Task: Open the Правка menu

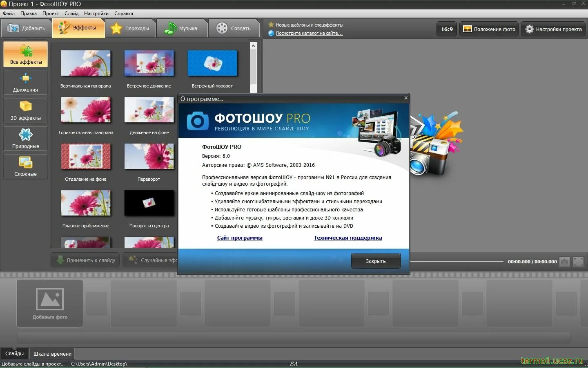Action: 29,13
